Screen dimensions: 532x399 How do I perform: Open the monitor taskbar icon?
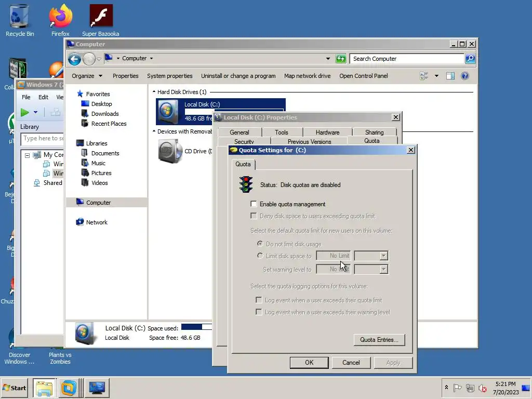[97, 388]
